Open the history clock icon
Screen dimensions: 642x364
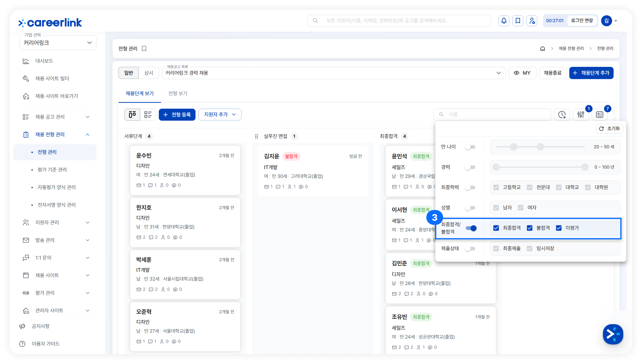pyautogui.click(x=562, y=114)
